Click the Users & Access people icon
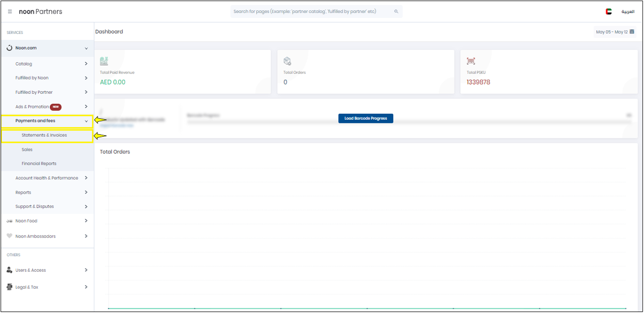The height and width of the screenshot is (313, 644). point(9,270)
